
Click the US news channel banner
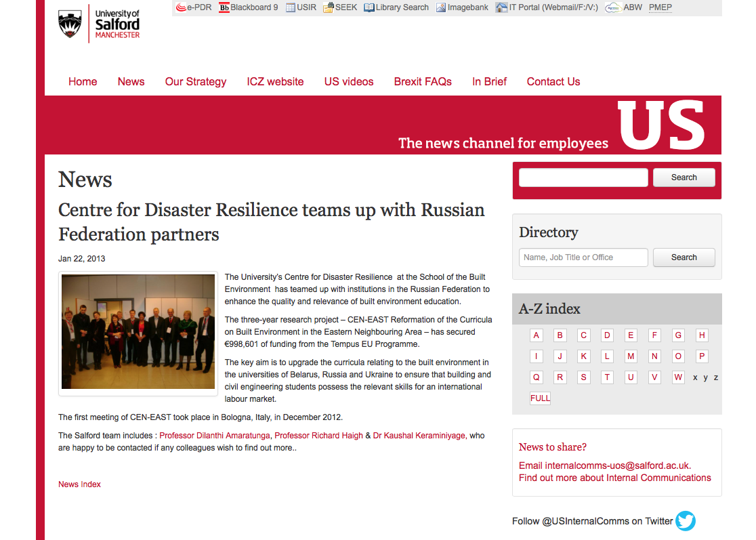point(383,125)
